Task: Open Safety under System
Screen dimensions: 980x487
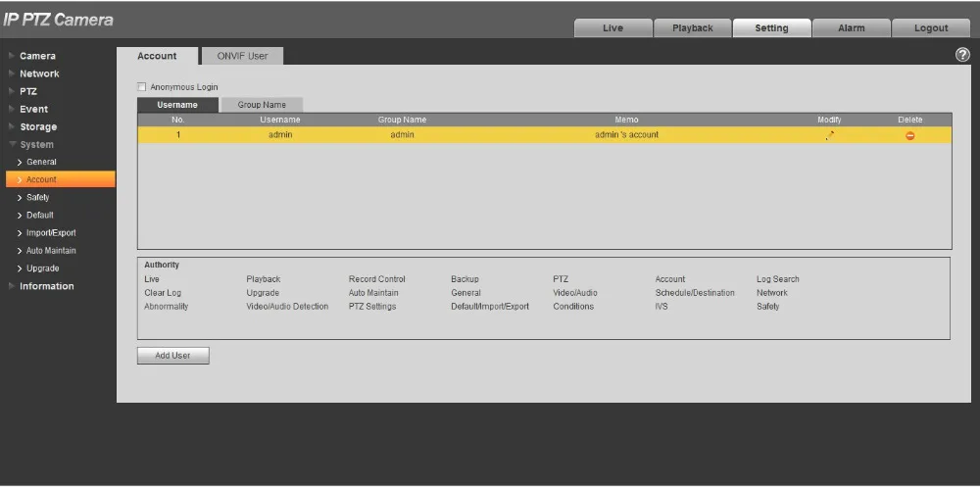Action: (x=37, y=197)
